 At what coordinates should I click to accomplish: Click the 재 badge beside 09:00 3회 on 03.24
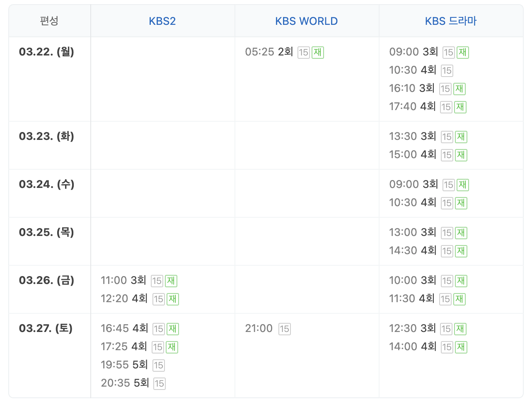click(463, 185)
